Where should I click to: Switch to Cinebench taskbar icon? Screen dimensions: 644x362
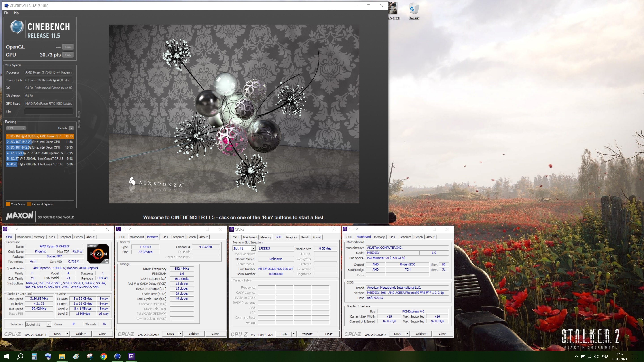click(x=117, y=356)
